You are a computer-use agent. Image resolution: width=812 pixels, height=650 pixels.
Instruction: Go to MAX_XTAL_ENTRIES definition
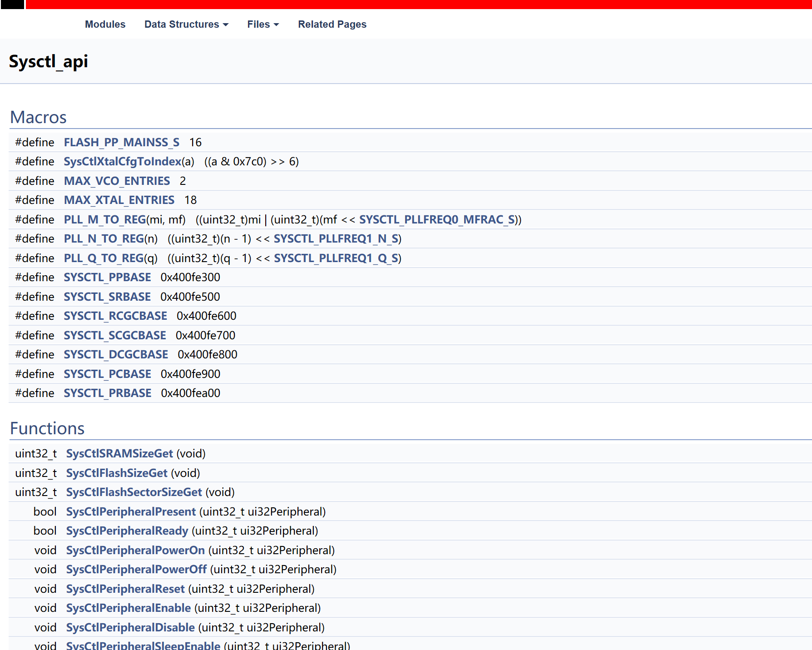point(119,200)
